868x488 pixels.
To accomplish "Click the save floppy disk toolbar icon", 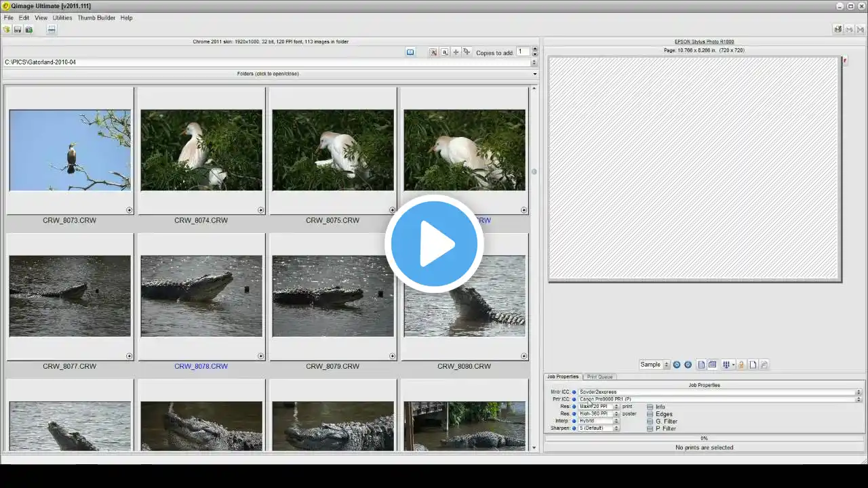I will tap(18, 29).
